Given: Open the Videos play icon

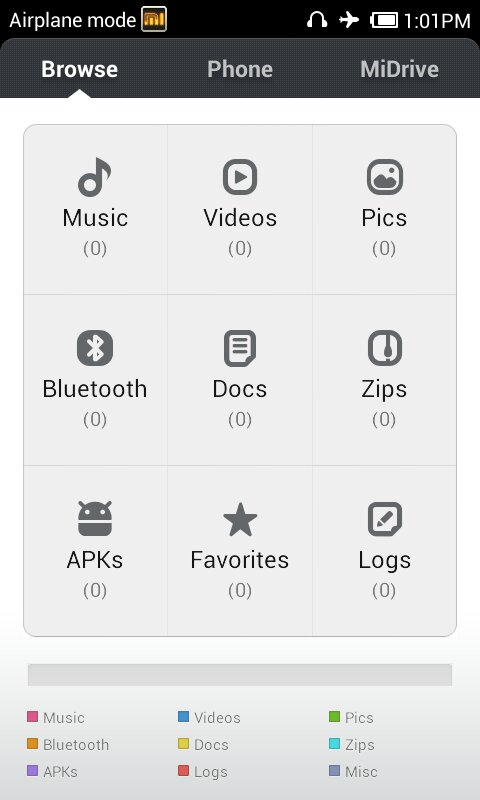Looking at the screenshot, I should tap(240, 177).
